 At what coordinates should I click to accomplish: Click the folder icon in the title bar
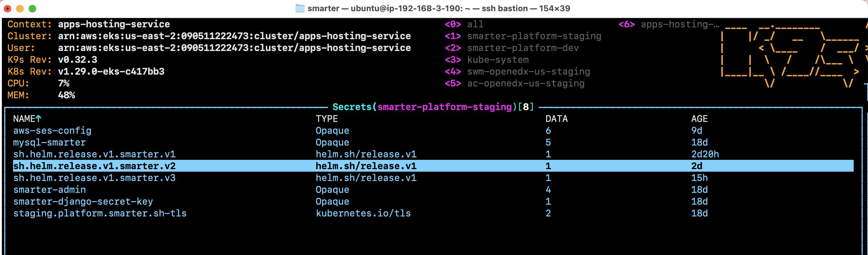point(300,8)
